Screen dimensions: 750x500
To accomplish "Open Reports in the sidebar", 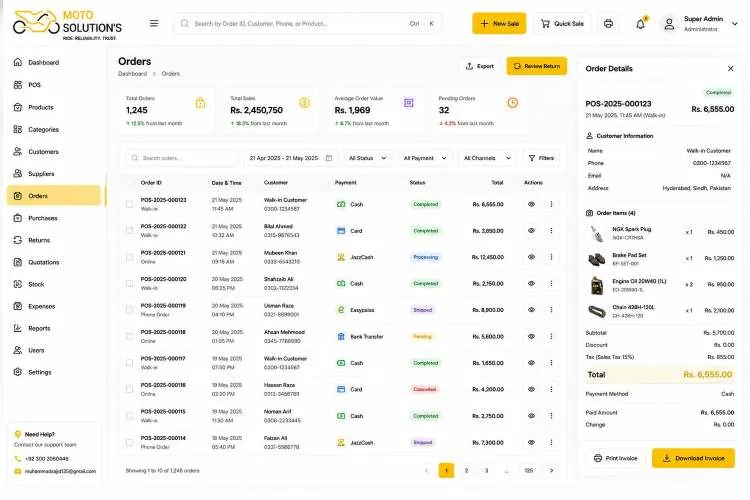I will coord(54,328).
